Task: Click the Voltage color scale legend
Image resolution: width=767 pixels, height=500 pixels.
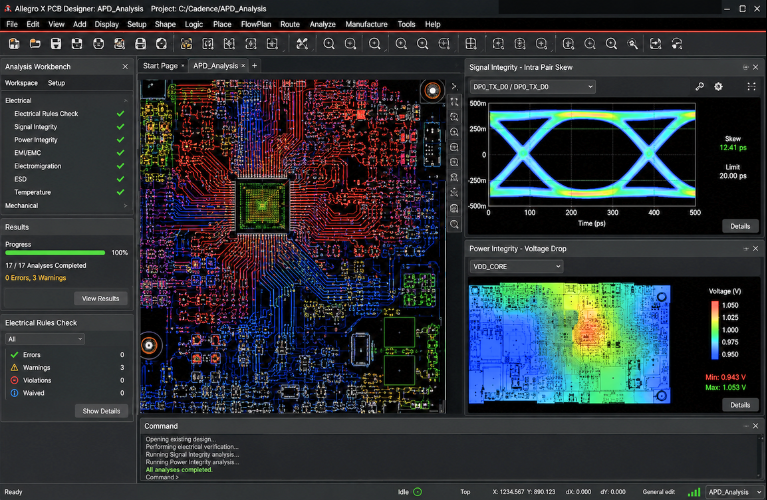Action: tap(715, 329)
